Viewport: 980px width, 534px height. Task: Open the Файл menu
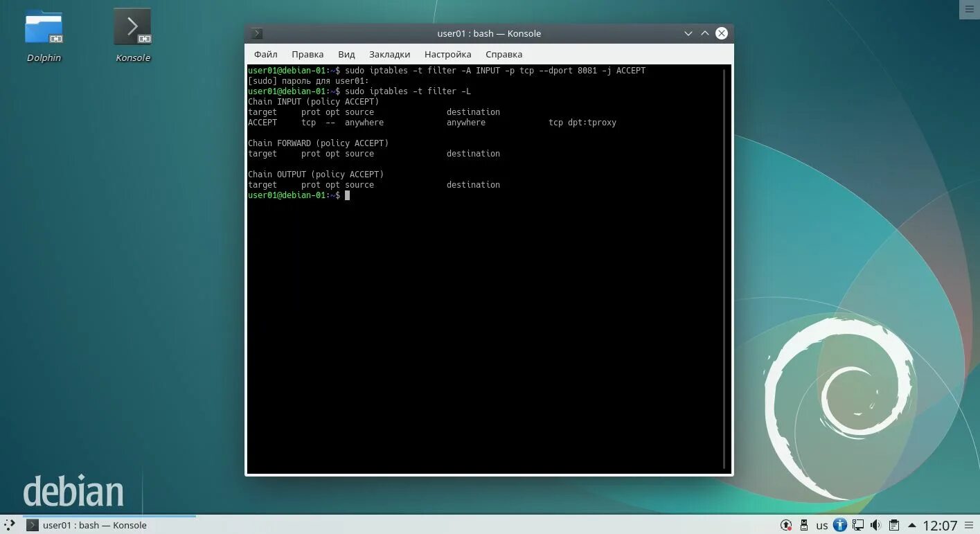tap(265, 54)
